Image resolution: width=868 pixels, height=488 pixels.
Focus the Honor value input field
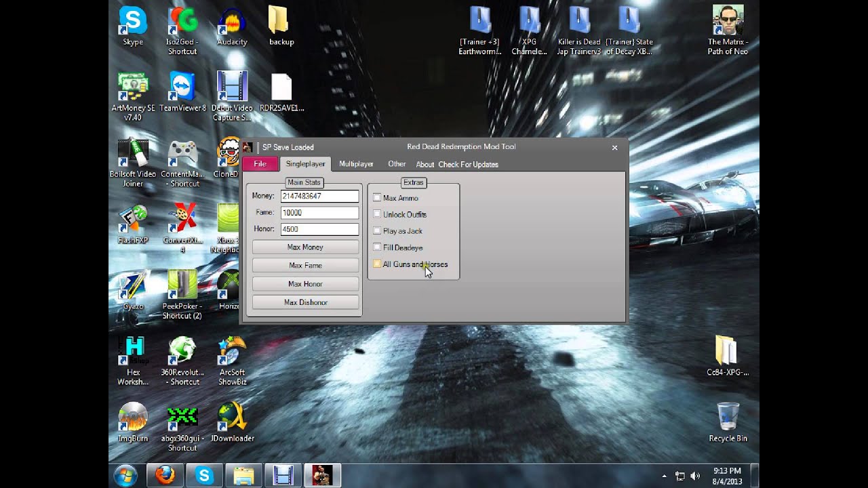click(319, 229)
